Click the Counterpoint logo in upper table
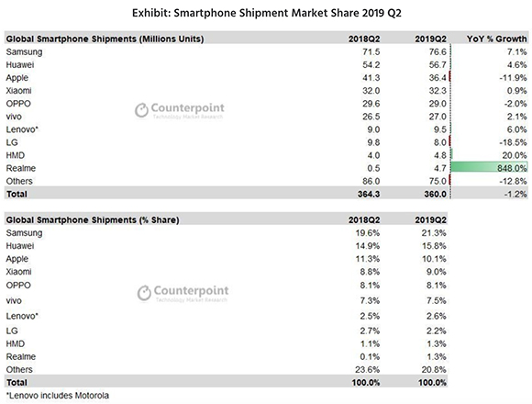This screenshot has height=404, width=532. click(x=180, y=110)
